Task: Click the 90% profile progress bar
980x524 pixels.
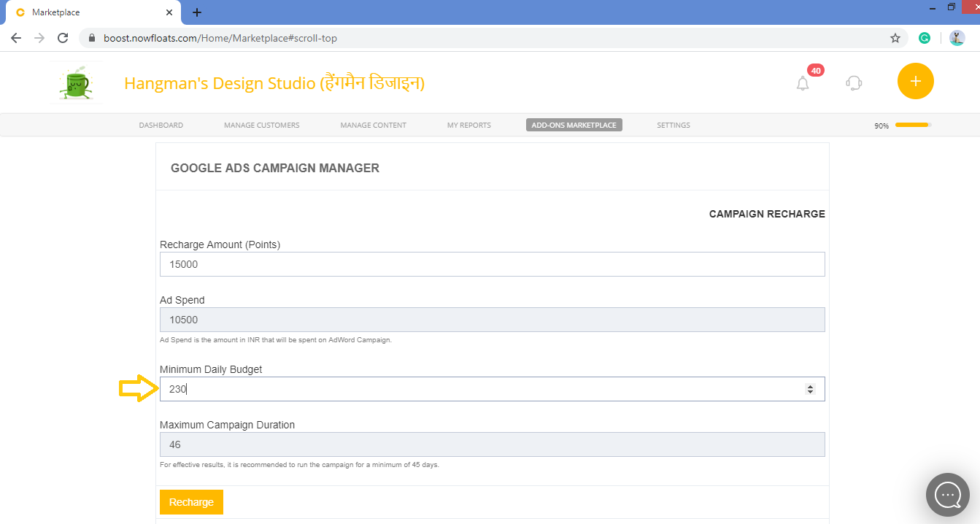Action: [914, 125]
